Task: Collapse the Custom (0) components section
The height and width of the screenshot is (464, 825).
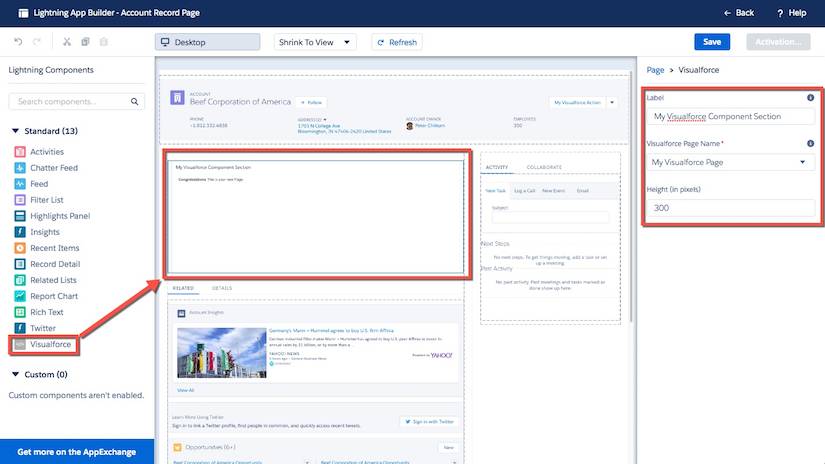Action: (x=15, y=374)
